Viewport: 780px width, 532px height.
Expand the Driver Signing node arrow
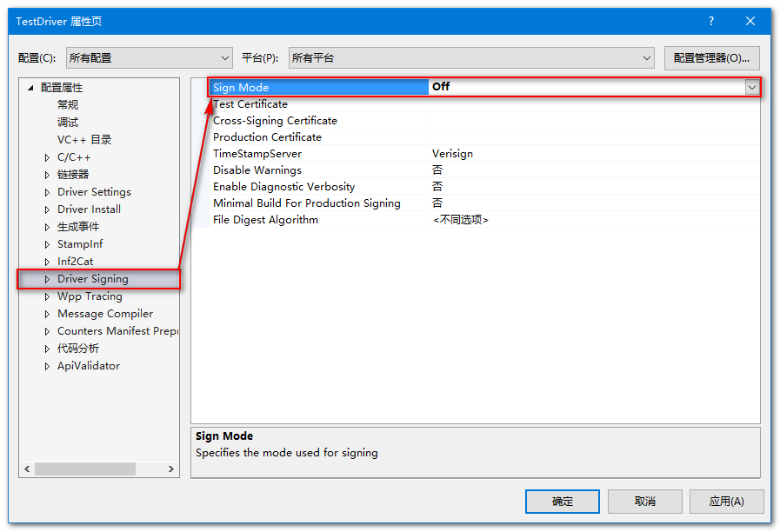coord(47,279)
